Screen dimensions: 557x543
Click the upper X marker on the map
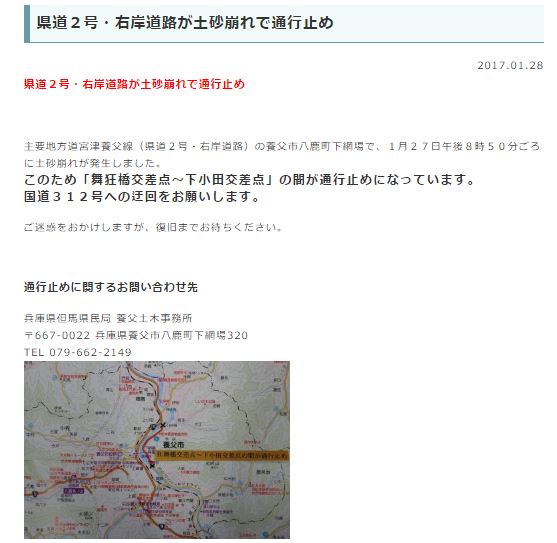coord(163,425)
